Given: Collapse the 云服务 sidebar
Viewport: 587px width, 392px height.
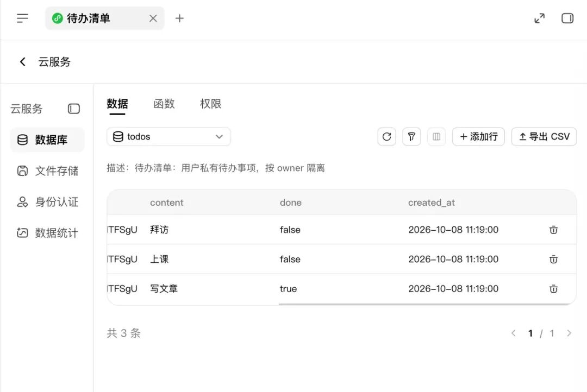Looking at the screenshot, I should tap(74, 109).
